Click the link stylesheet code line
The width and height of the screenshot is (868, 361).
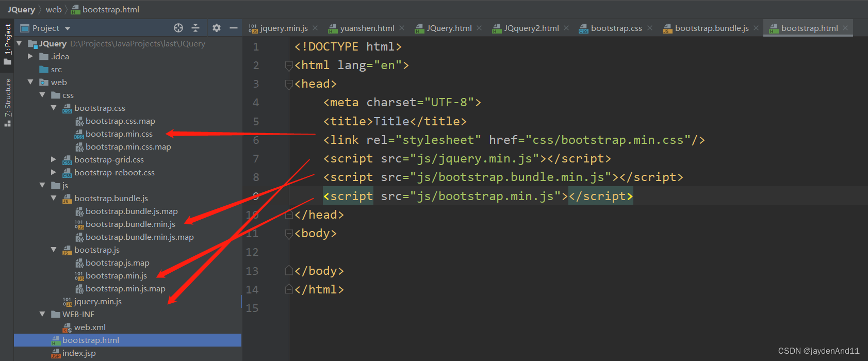pyautogui.click(x=514, y=140)
